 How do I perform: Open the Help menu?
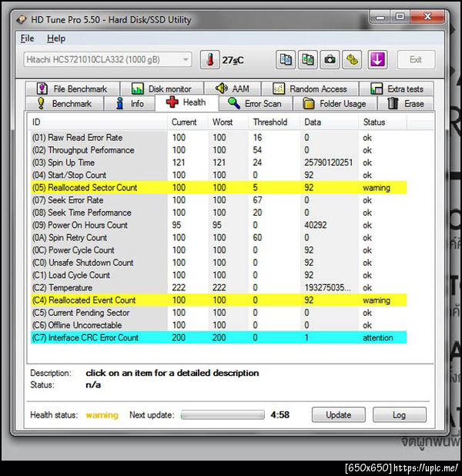56,39
